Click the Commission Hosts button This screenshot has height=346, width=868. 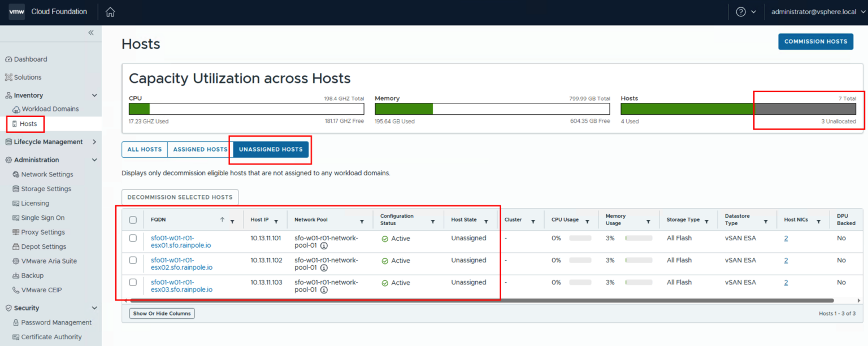point(815,41)
